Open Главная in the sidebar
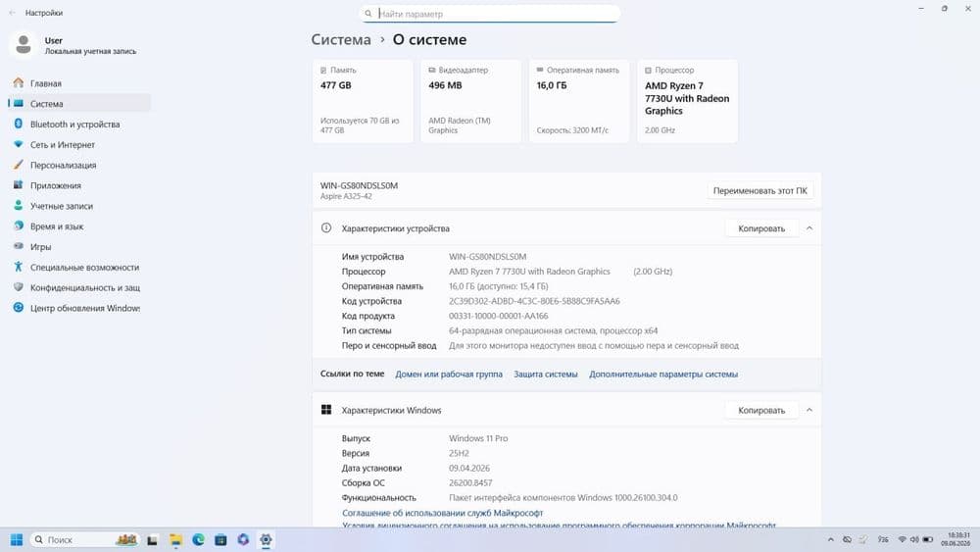 (79, 83)
